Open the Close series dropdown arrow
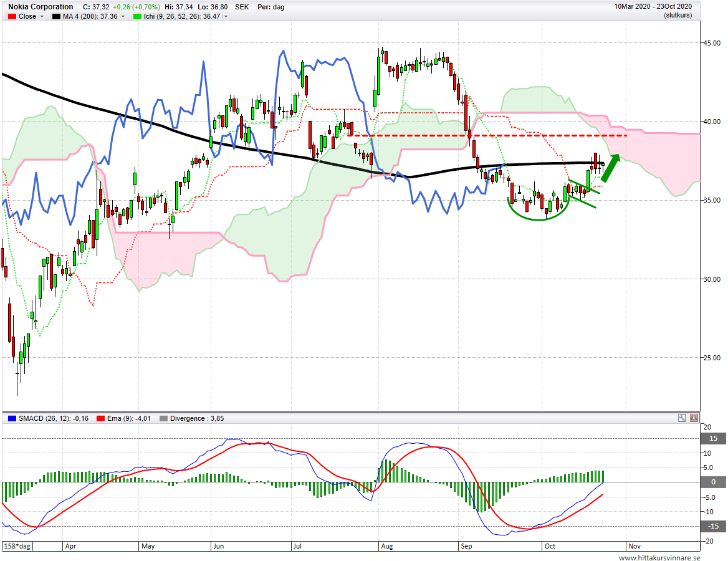This screenshot has width=728, height=561. pyautogui.click(x=41, y=16)
